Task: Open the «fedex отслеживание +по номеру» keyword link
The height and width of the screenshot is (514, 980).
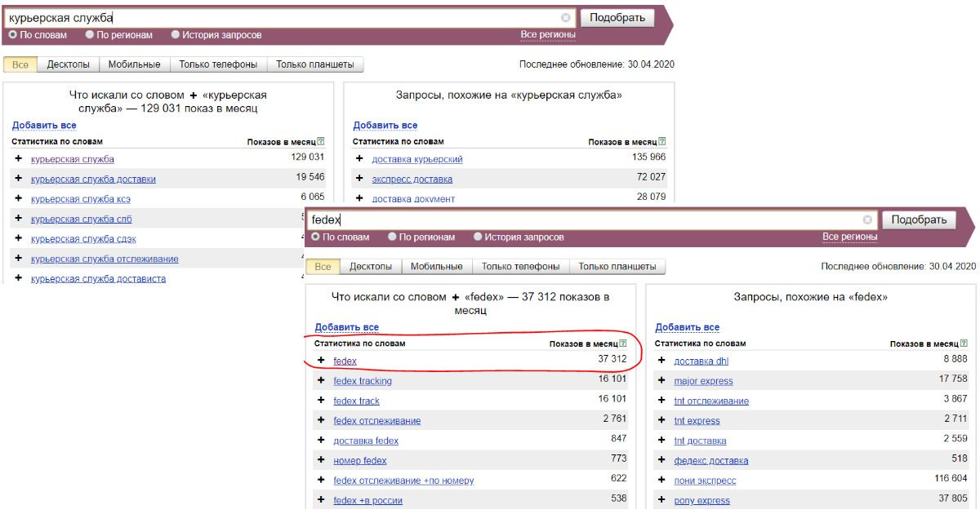Action: tap(403, 481)
